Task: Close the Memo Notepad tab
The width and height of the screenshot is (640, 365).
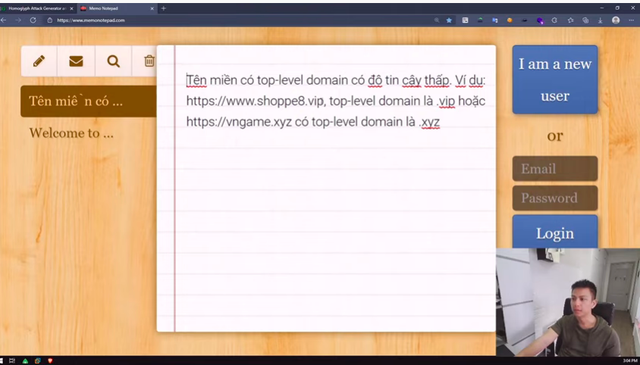Action: click(x=153, y=8)
